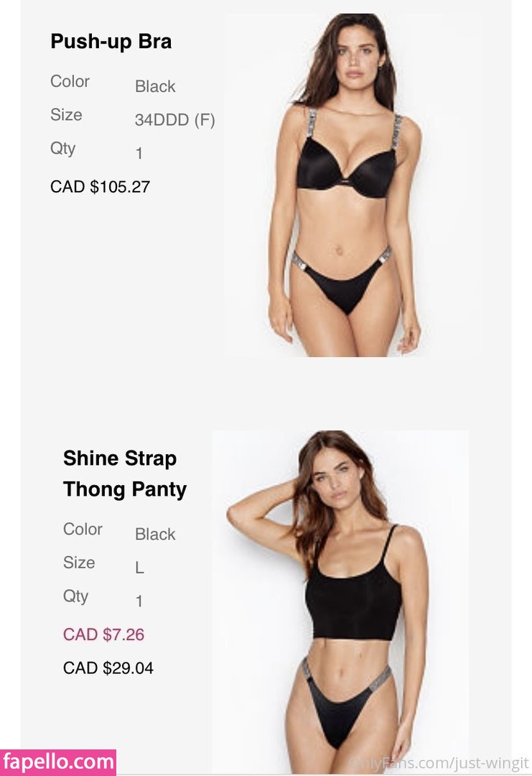Click the Color label under Thong Panty
532x776 pixels.
click(83, 529)
